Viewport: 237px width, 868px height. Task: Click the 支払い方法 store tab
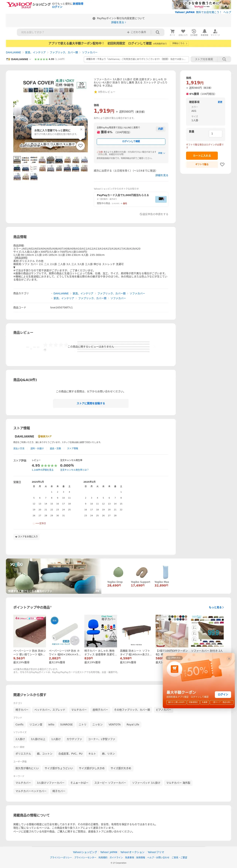(19, 449)
